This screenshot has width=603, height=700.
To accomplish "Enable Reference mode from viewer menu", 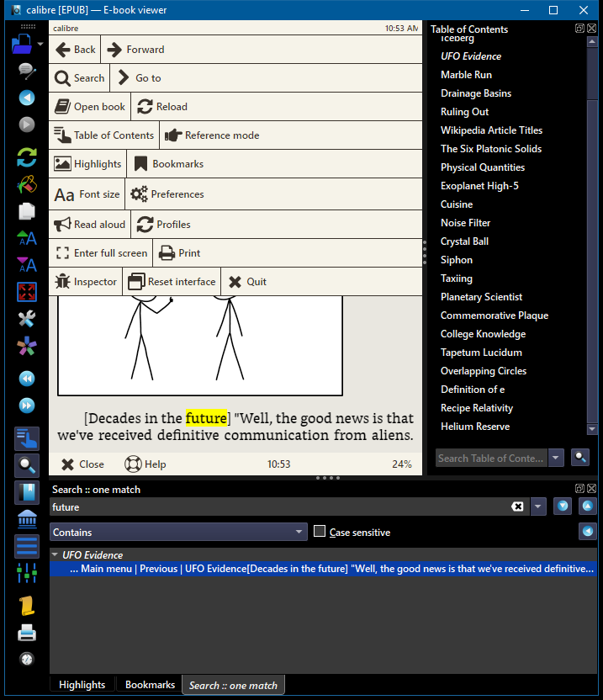I will pyautogui.click(x=212, y=135).
